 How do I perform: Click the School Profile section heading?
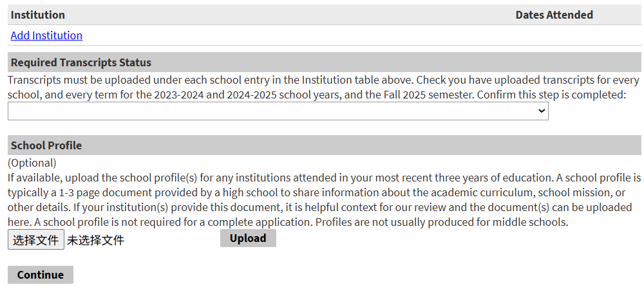tap(46, 145)
